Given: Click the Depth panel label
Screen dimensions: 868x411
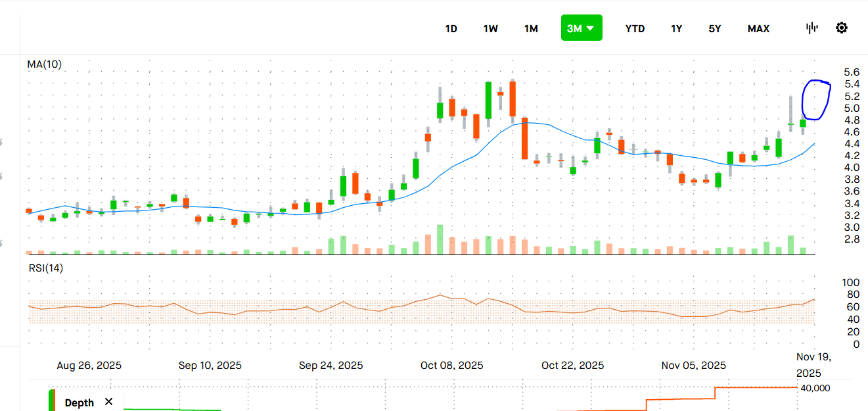Looking at the screenshot, I should pos(80,402).
